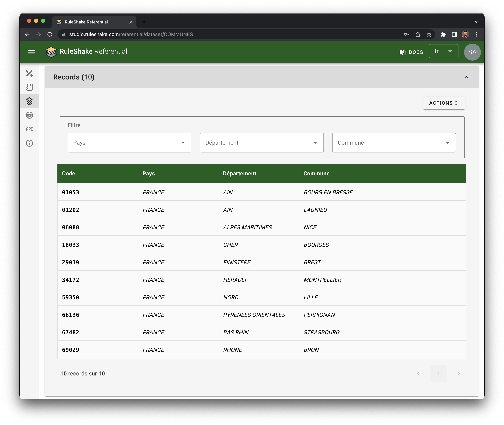Viewport: 504px width, 425px height.
Task: Select the RuleShake Referential browser tab
Action: click(x=92, y=22)
